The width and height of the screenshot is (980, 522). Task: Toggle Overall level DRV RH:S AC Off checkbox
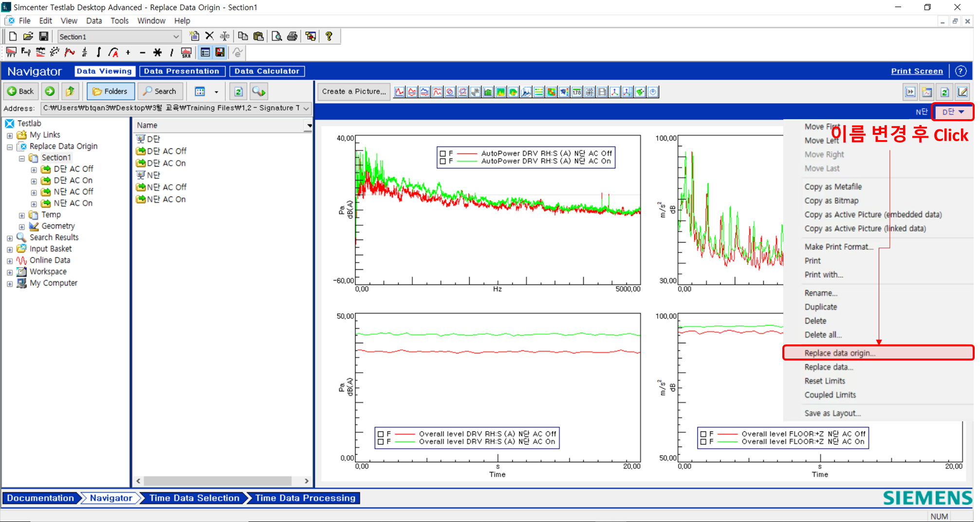381,434
